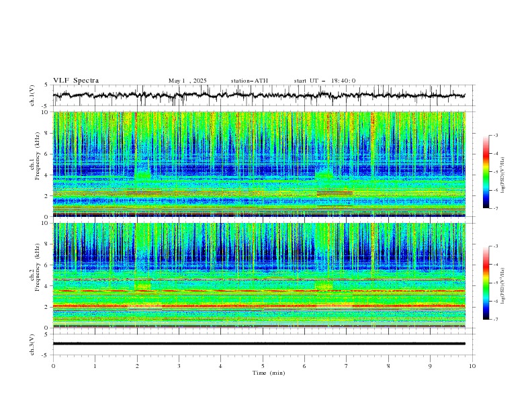
Task: Click the 'ch.3(V)' axis label
Action: click(x=32, y=345)
